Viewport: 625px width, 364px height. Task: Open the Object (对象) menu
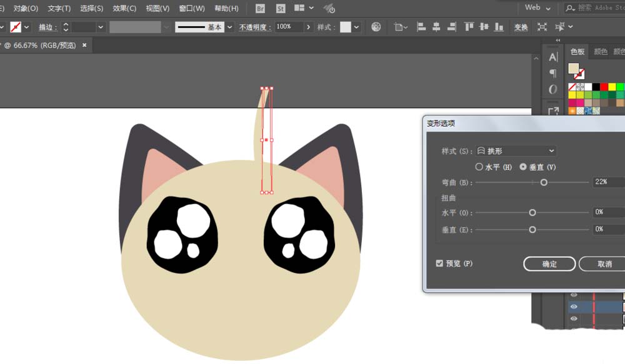coord(26,8)
